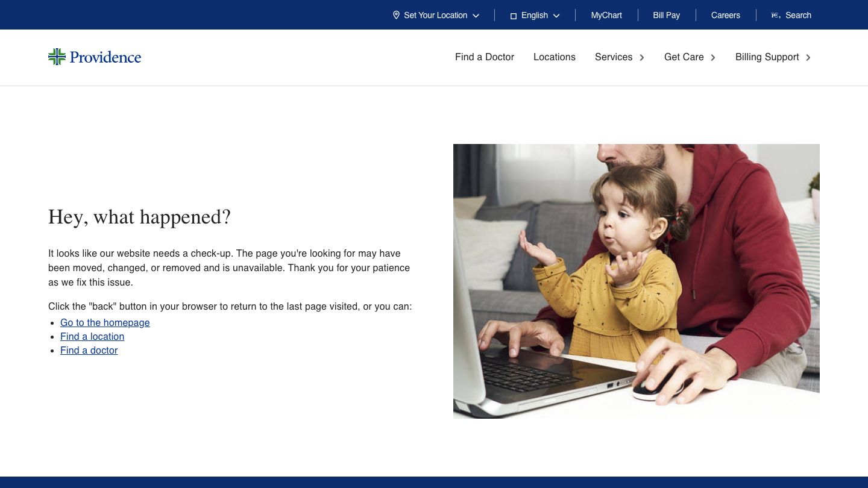Image resolution: width=868 pixels, height=488 pixels.
Task: Go to Bill Pay
Action: pyautogui.click(x=666, y=15)
